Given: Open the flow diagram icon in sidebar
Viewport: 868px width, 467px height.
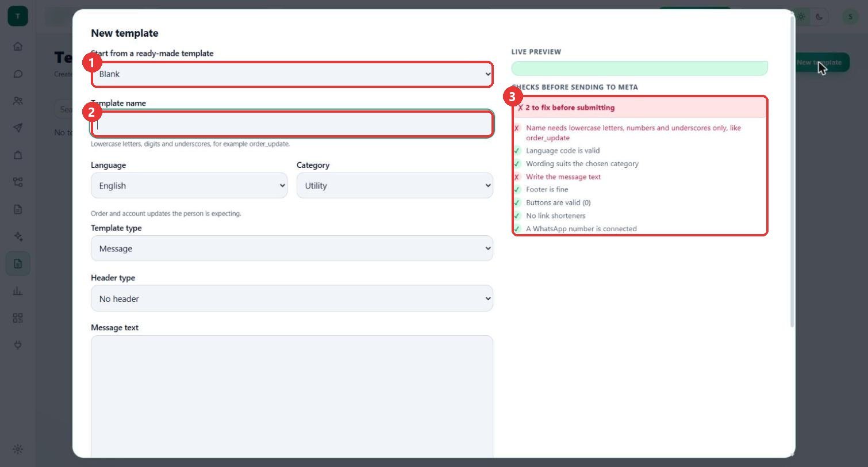Looking at the screenshot, I should tap(18, 182).
